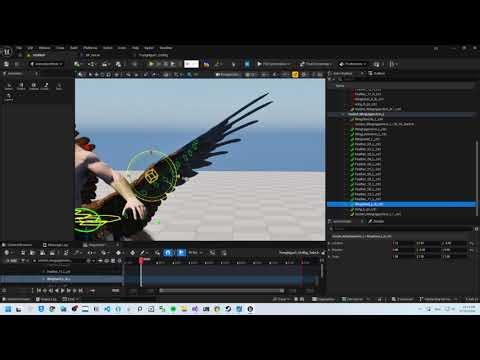Click the Select tool in Animation panel

[x=9, y=86]
